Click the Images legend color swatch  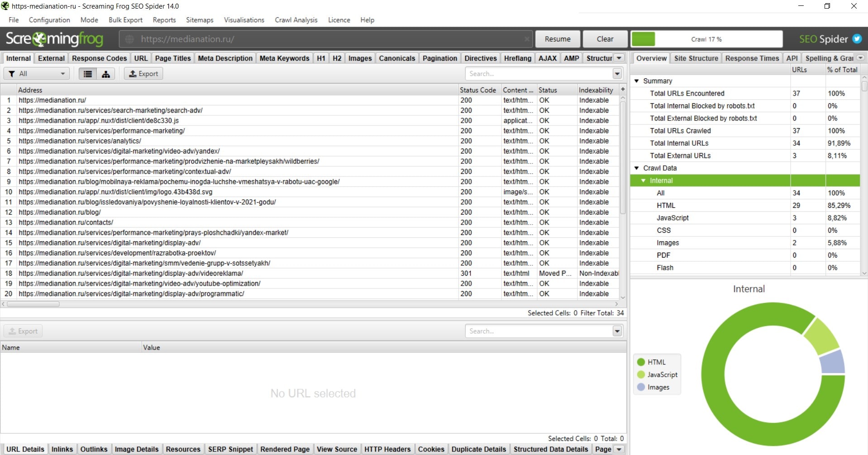coord(641,388)
